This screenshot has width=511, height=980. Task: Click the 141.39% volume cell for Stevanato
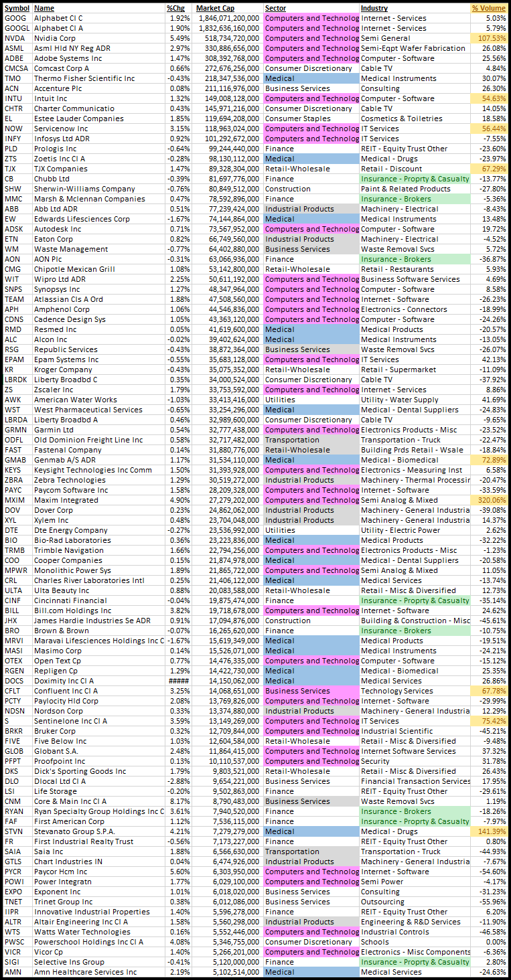click(x=489, y=831)
